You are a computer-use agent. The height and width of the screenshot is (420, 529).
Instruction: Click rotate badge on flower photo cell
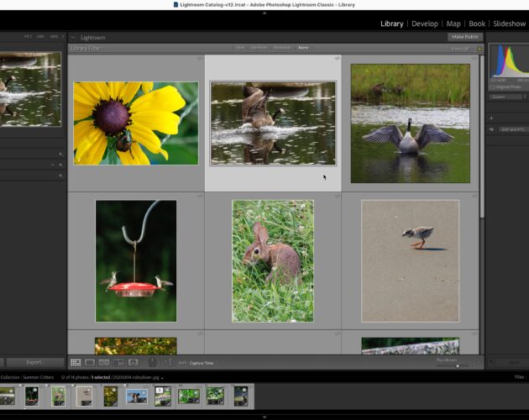(x=200, y=59)
